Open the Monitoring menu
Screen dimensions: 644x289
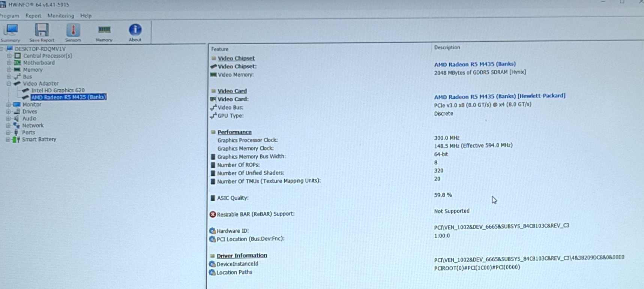pyautogui.click(x=61, y=16)
